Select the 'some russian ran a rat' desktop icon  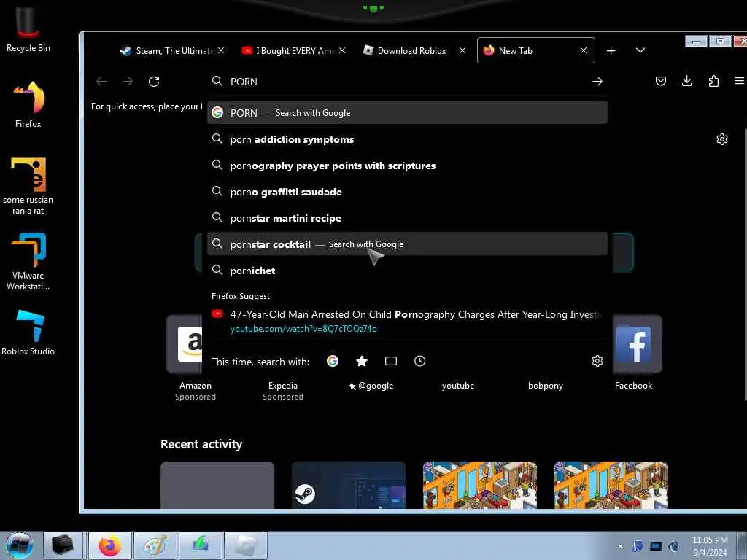(28, 186)
